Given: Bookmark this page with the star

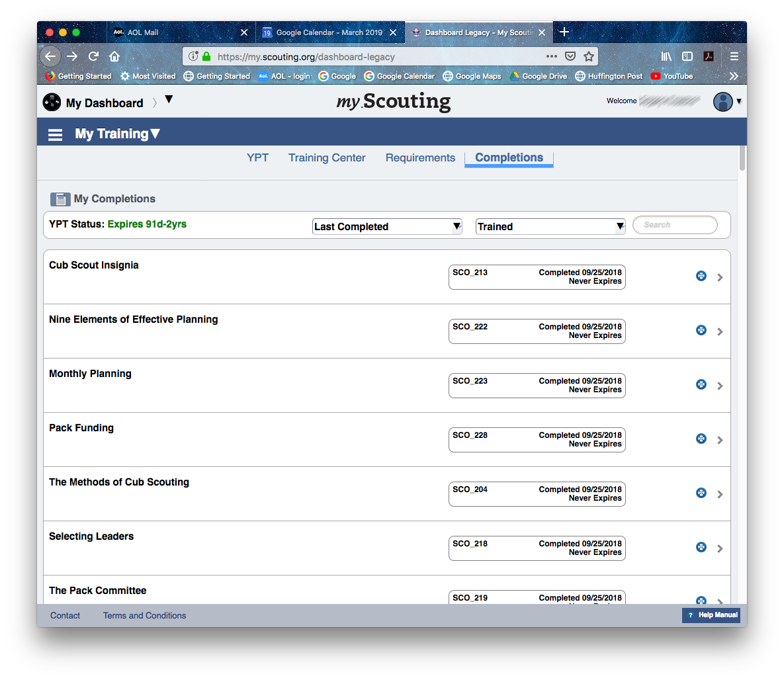Looking at the screenshot, I should (589, 56).
